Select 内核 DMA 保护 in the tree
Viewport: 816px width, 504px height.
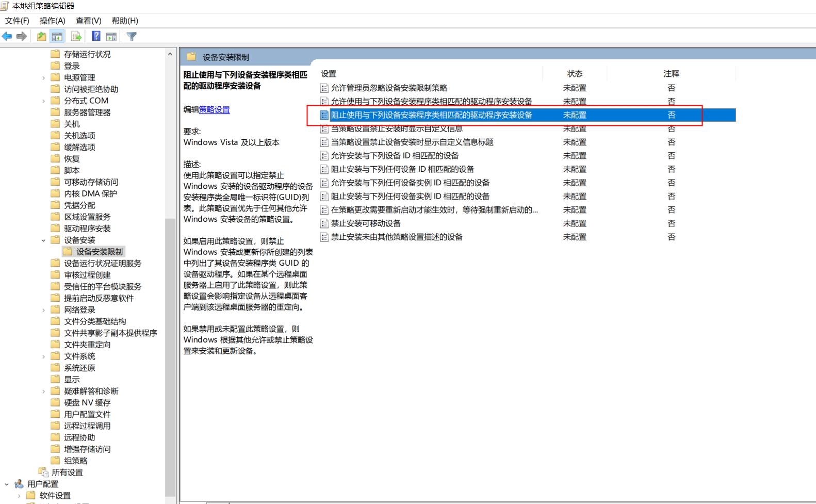[90, 193]
